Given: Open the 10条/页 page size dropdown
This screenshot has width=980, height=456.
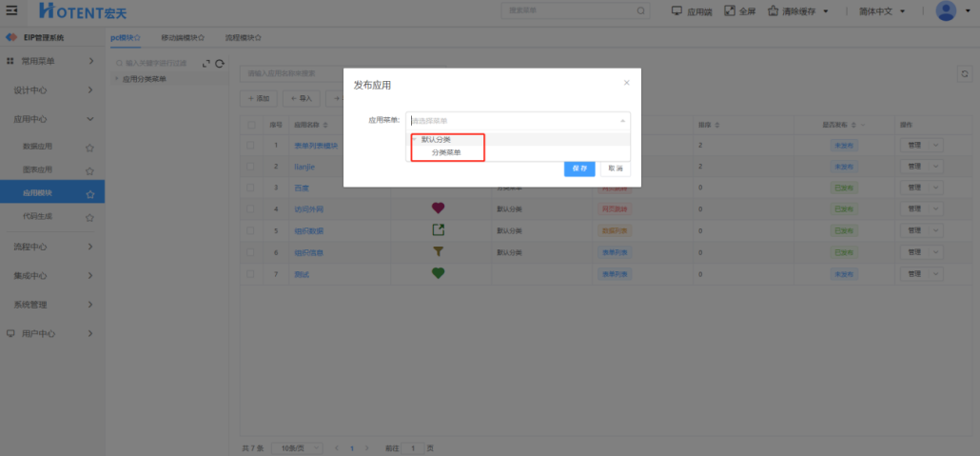Looking at the screenshot, I should click(x=298, y=447).
